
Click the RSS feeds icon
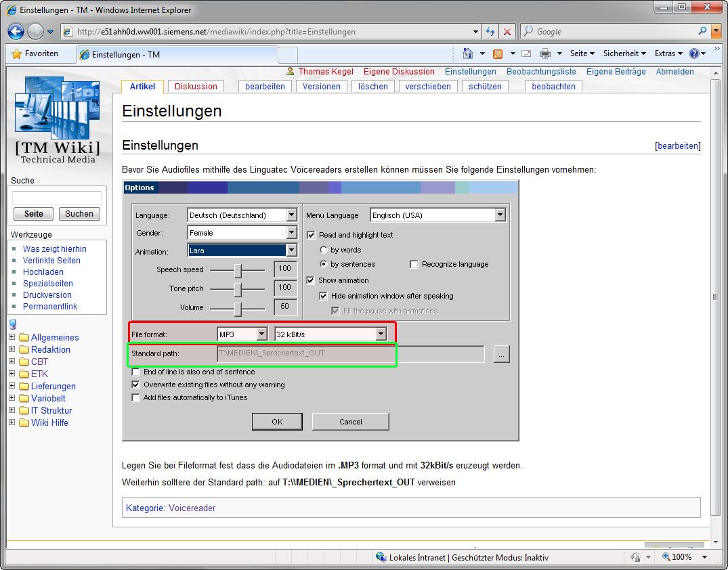(x=498, y=53)
